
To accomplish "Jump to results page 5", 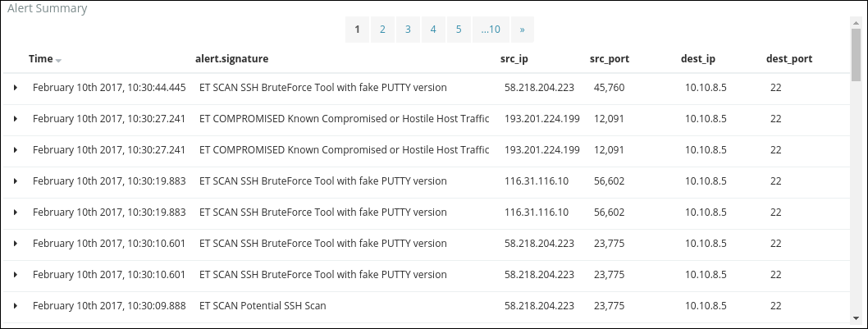I will (459, 30).
